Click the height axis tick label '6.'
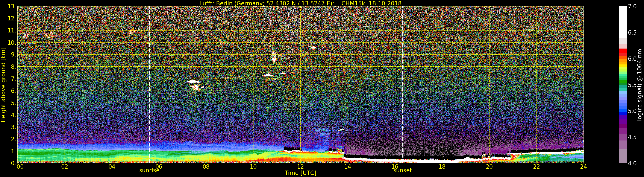 (x=13, y=91)
